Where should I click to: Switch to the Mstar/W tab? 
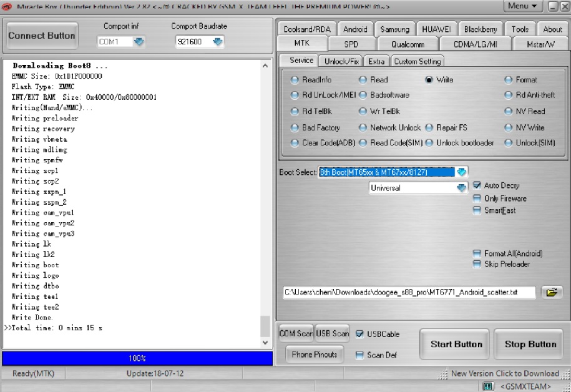click(540, 44)
